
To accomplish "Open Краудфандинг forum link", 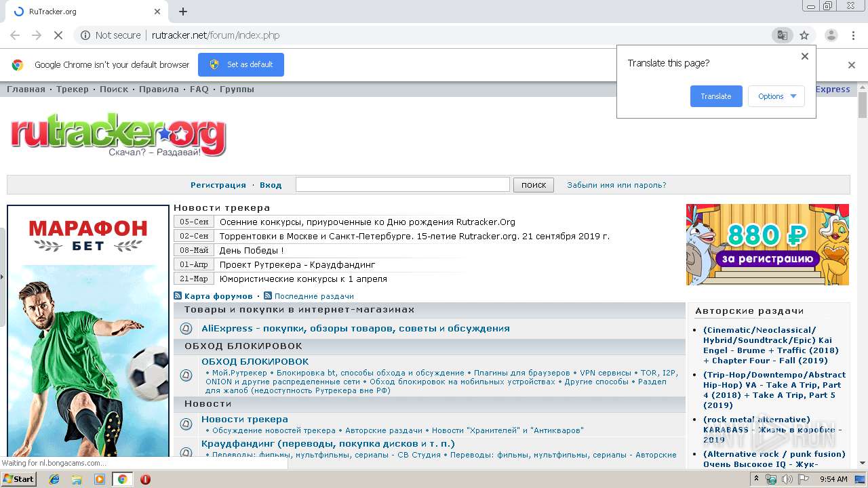I will click(x=328, y=443).
